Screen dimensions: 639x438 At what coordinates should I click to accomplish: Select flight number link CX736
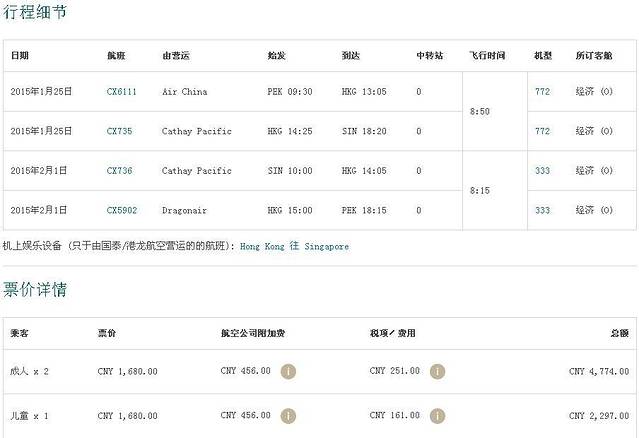pos(117,171)
